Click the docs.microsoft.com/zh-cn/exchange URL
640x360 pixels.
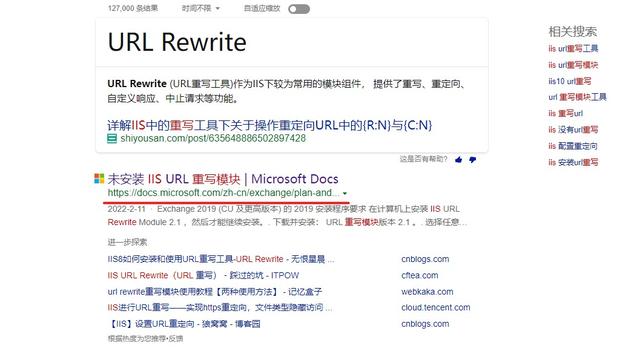tap(223, 193)
